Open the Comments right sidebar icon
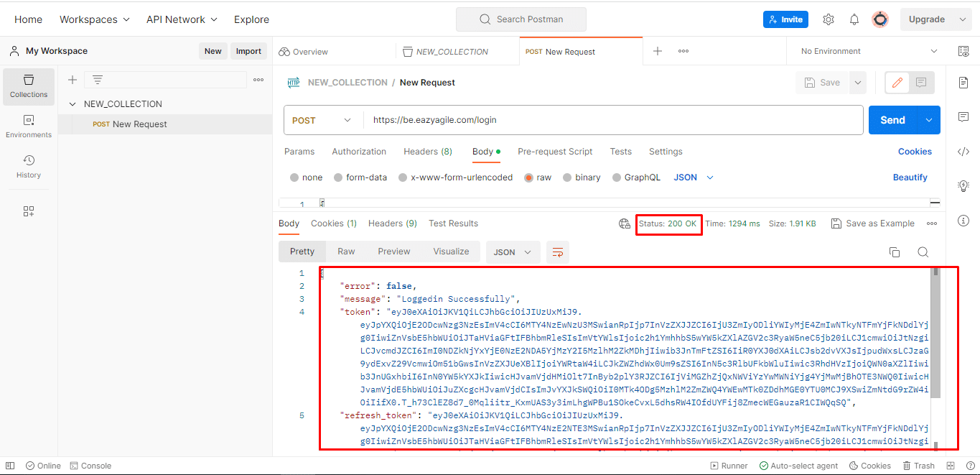 coord(963,116)
